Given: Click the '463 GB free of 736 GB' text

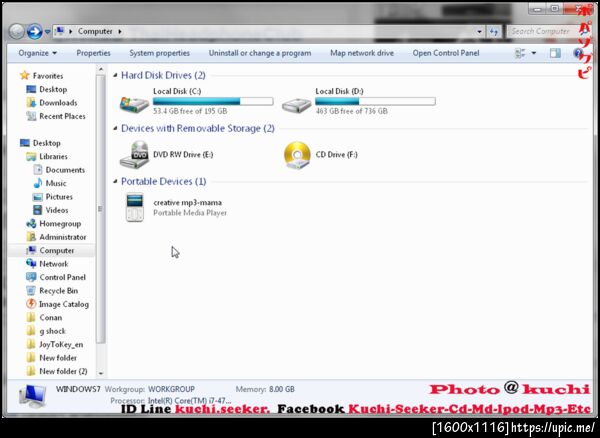Looking at the screenshot, I should [352, 111].
